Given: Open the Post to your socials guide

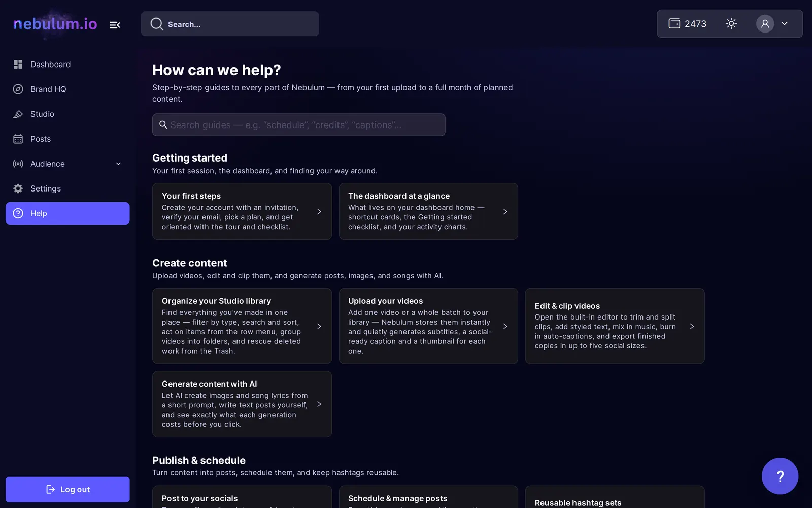Looking at the screenshot, I should [242, 497].
